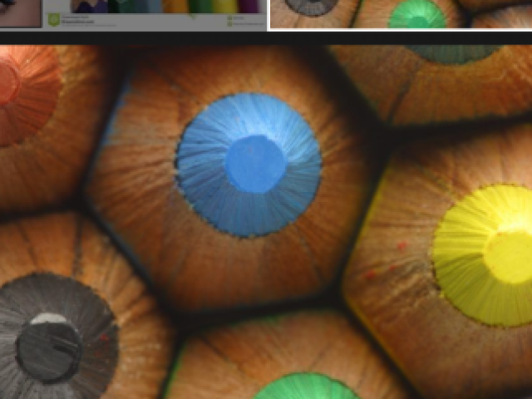Select the dimmed skin-toned thumbnail on the far left

pyautogui.click(x=20, y=13)
